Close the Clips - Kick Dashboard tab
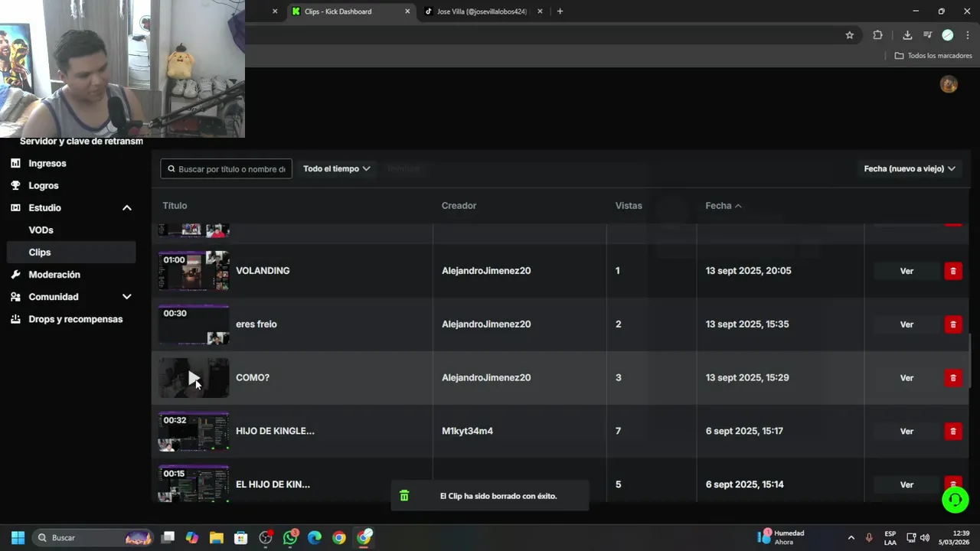Screen dimensions: 980x551 point(407,11)
